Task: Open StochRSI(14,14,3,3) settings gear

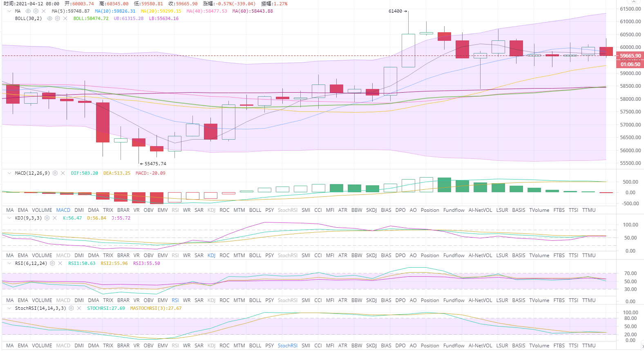Action: [x=71, y=308]
